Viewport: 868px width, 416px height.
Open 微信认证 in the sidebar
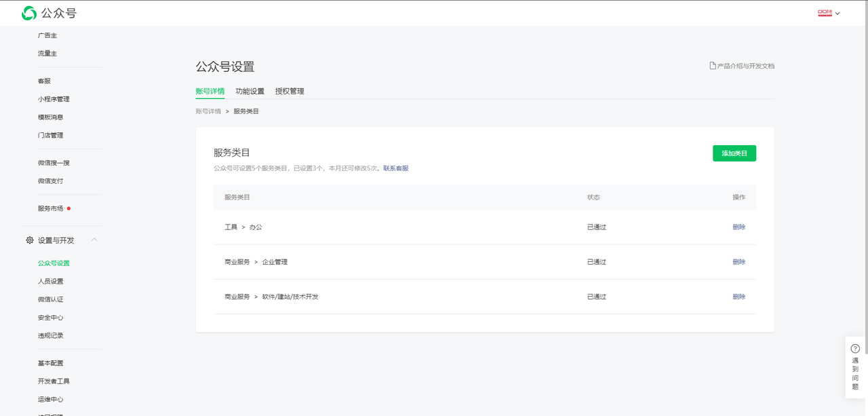51,299
